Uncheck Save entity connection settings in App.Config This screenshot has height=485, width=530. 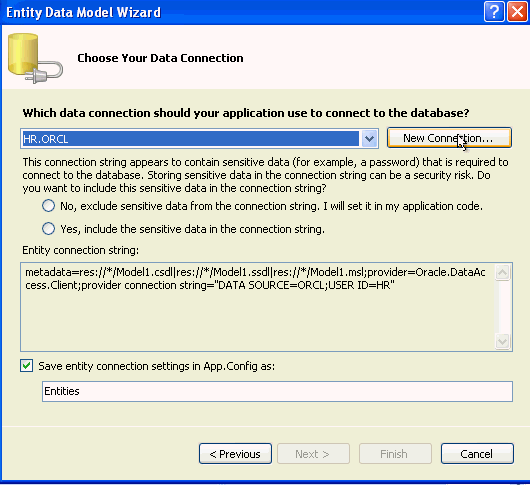coord(27,366)
